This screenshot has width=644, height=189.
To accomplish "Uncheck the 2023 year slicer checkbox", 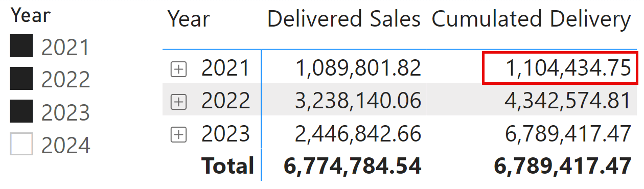I will pos(21,111).
